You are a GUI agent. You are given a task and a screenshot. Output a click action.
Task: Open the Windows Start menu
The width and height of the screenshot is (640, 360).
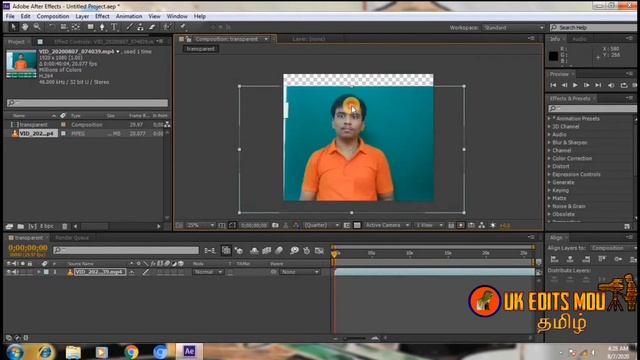tap(15, 352)
